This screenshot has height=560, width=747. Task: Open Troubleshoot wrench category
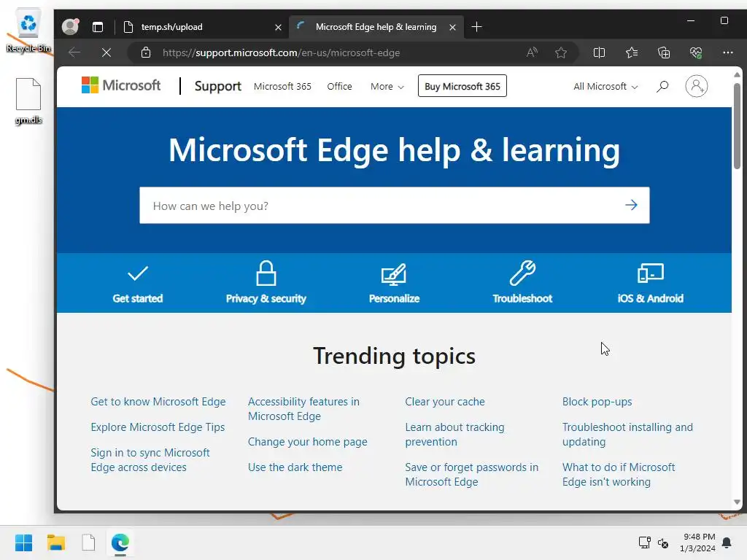click(x=522, y=284)
